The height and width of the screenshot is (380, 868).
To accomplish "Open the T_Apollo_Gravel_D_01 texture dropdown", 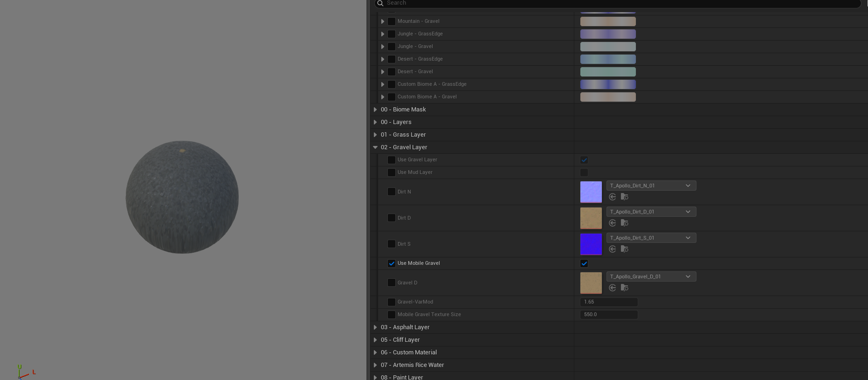I will tap(651, 276).
